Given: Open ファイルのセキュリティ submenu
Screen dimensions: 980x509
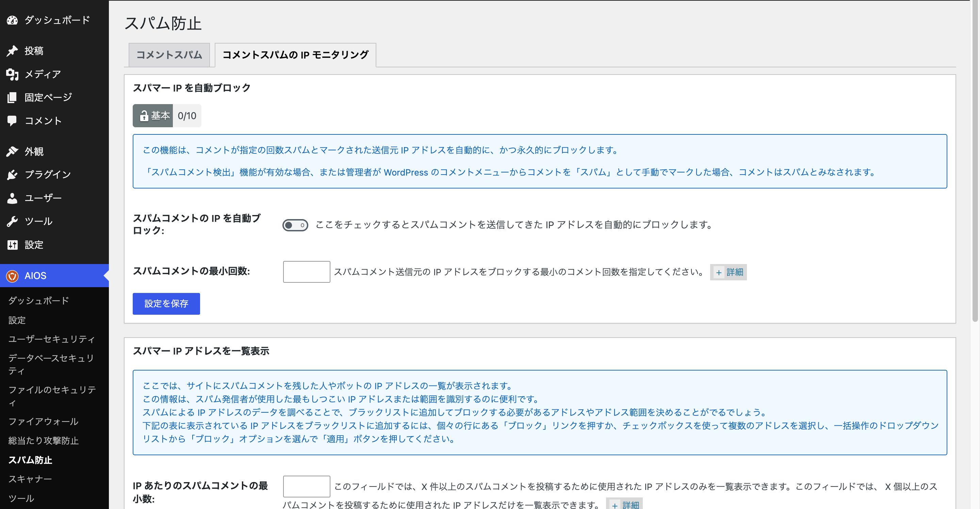Looking at the screenshot, I should [52, 396].
